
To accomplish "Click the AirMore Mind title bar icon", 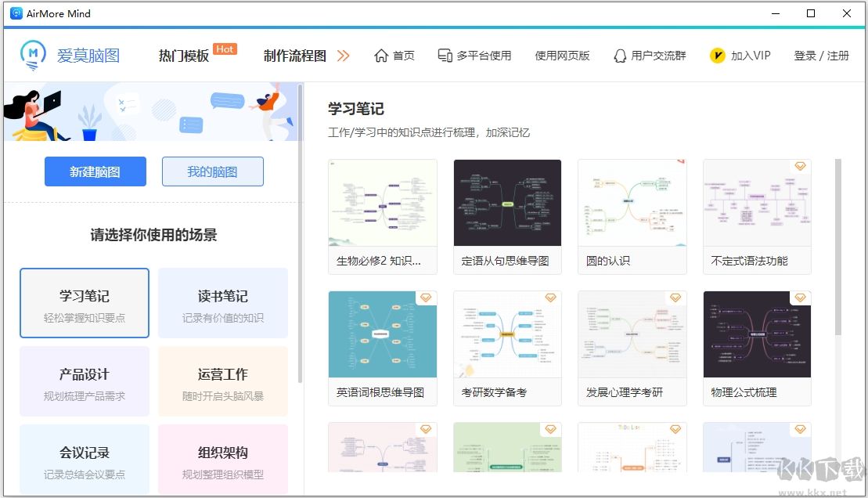I will coord(16,13).
